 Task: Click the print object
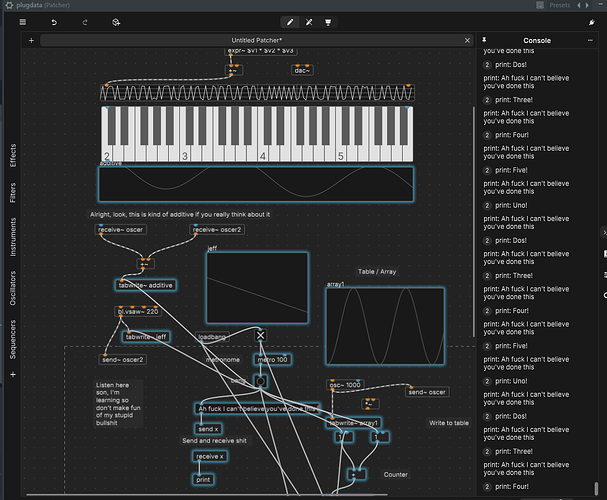[203, 479]
